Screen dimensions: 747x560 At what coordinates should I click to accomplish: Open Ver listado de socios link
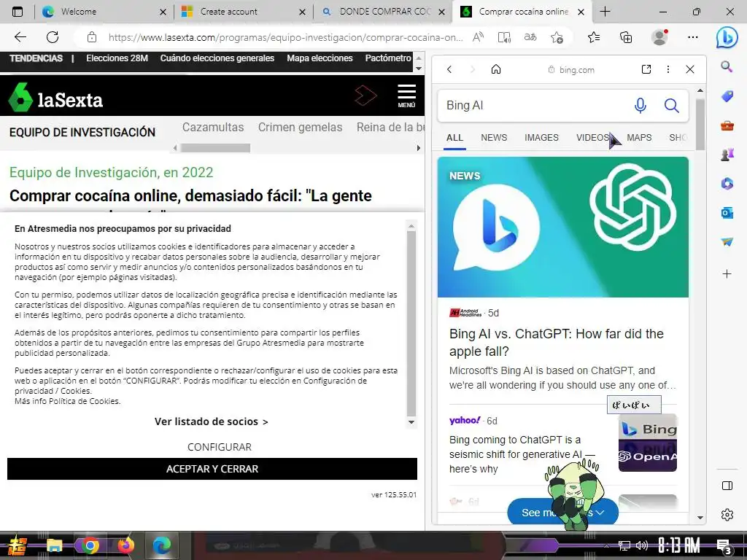(x=211, y=421)
